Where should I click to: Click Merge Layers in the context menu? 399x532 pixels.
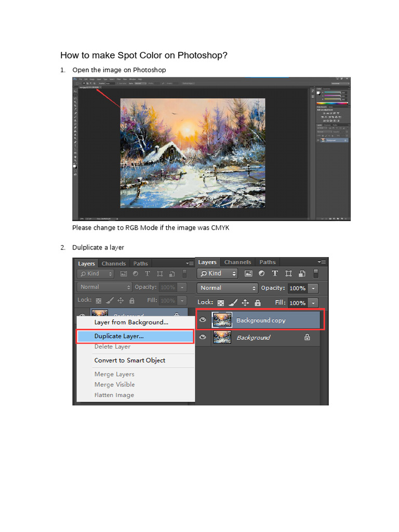point(114,374)
